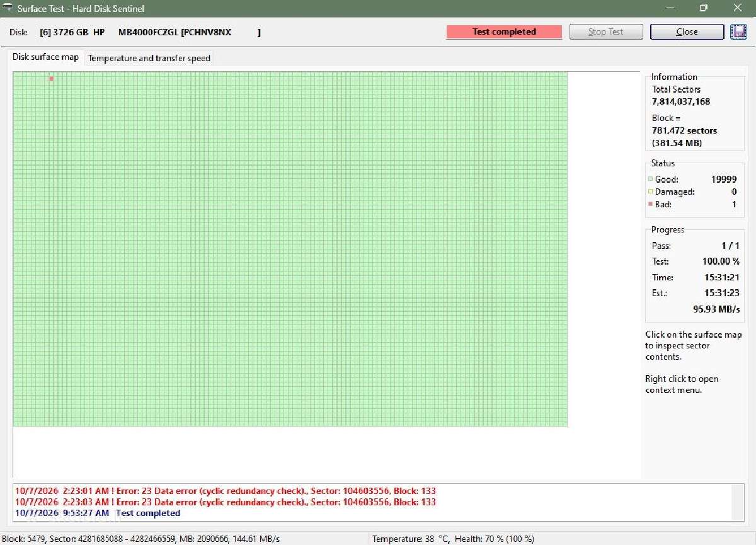The image size is (756, 545).
Task: Click the Damaged count value 0
Action: (734, 192)
